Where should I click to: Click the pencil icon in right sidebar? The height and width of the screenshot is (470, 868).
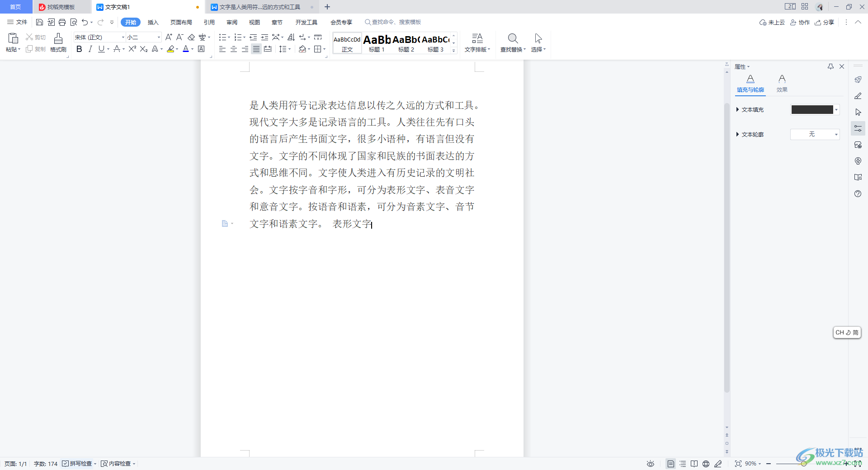[x=858, y=96]
